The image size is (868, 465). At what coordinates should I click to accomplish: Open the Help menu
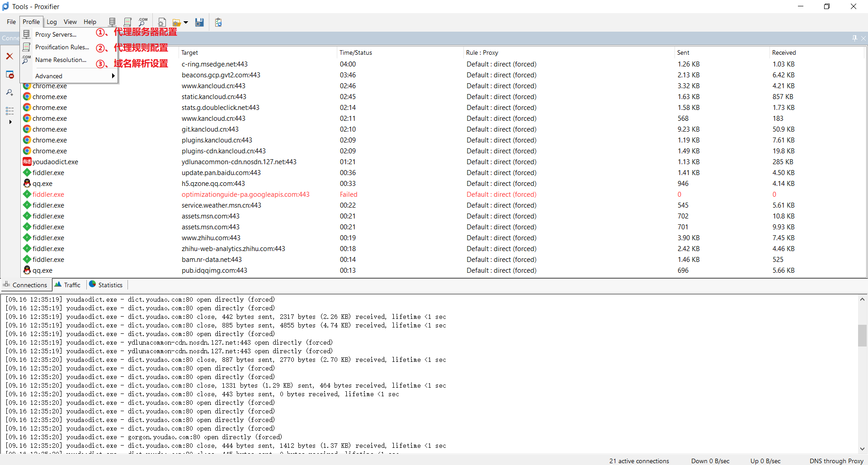[90, 22]
